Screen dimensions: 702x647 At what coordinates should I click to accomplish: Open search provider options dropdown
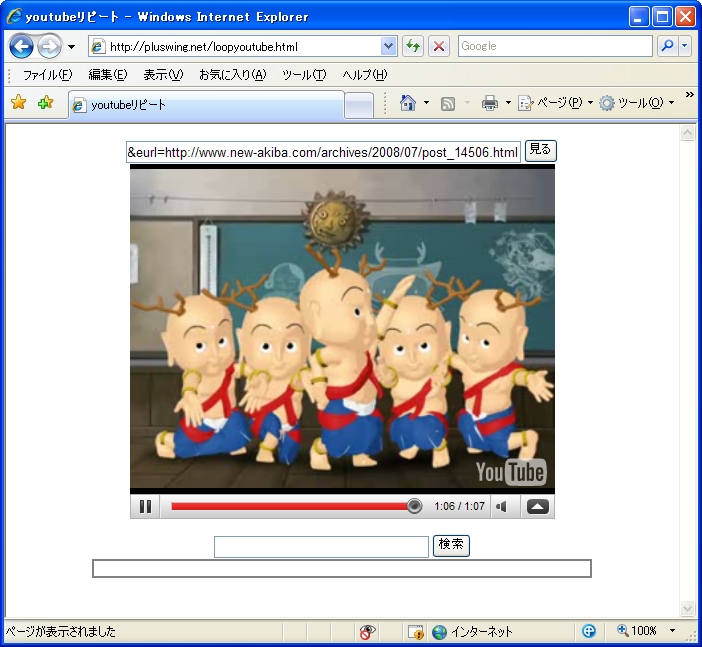[685, 46]
